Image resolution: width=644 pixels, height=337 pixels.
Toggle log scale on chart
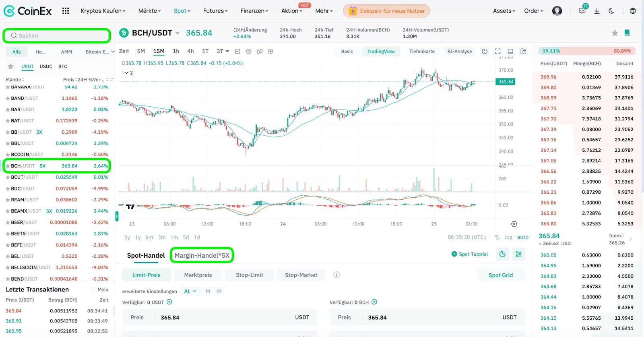509,237
